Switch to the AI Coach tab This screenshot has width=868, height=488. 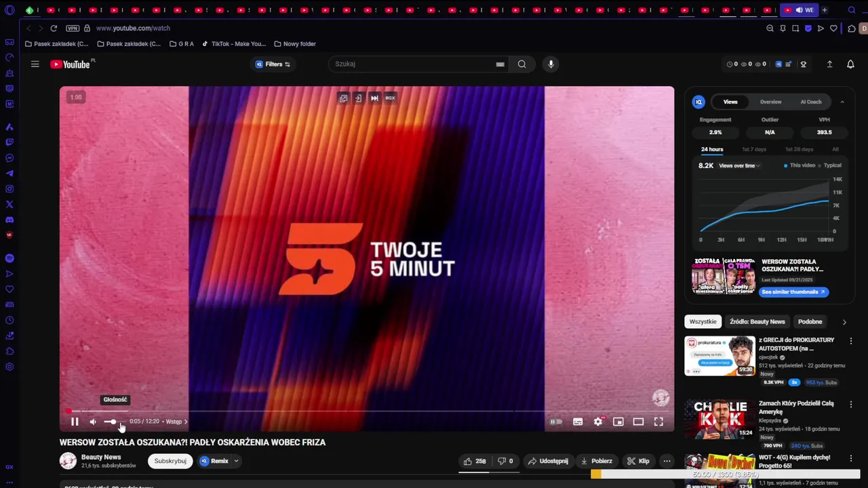[811, 102]
